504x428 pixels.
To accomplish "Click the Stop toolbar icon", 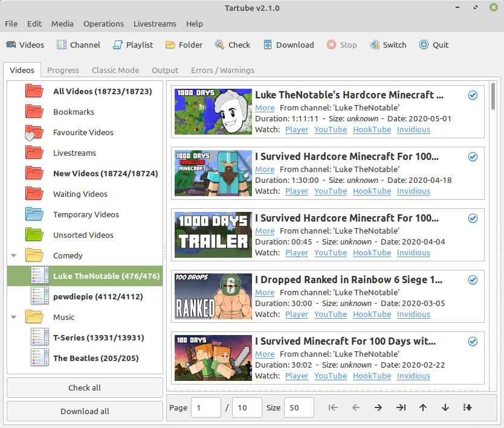I will tap(331, 45).
